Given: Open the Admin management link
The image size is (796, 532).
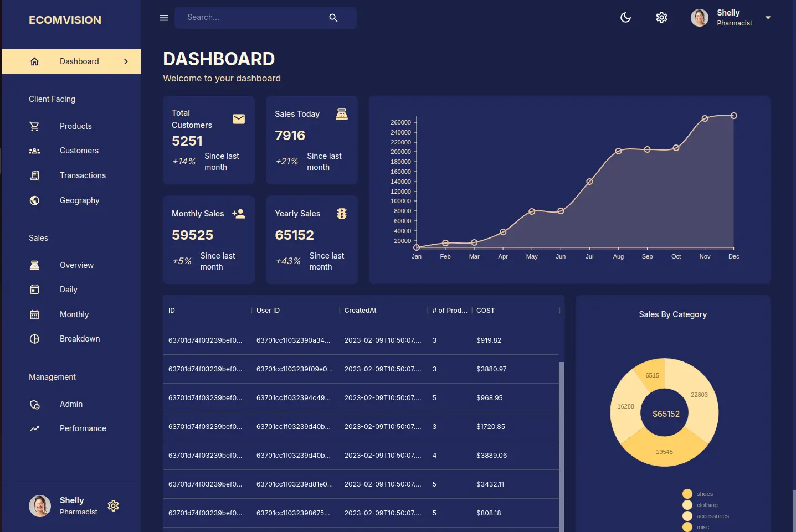Looking at the screenshot, I should click(71, 404).
